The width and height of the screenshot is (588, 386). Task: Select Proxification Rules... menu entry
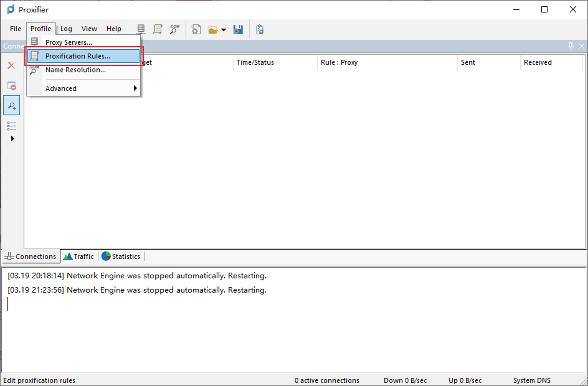coord(83,56)
